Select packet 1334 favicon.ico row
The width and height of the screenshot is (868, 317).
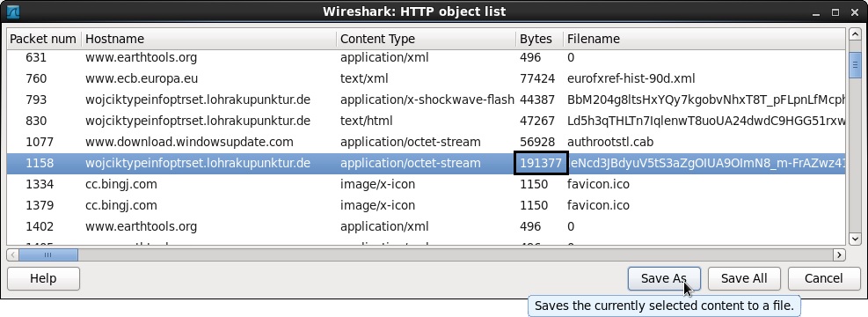point(426,184)
